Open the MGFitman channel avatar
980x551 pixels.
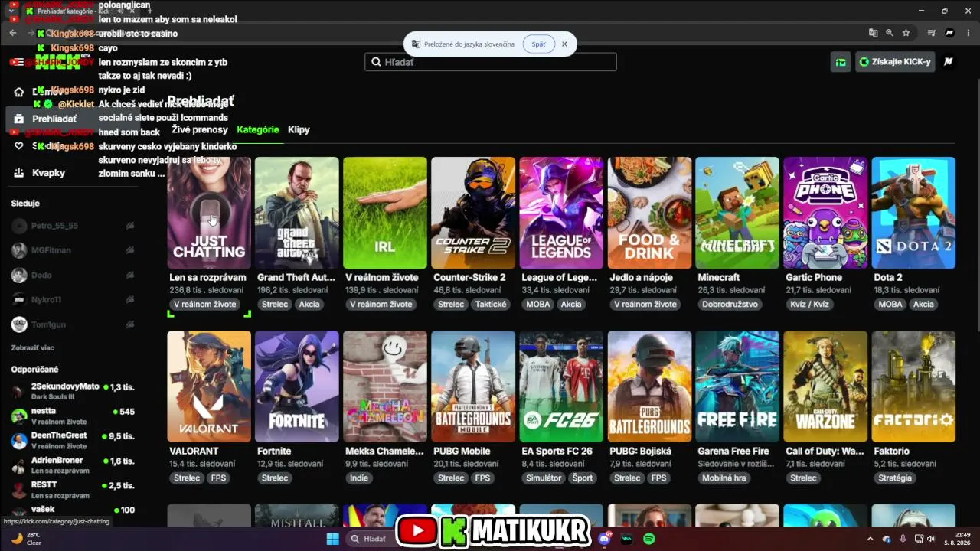[x=19, y=250]
